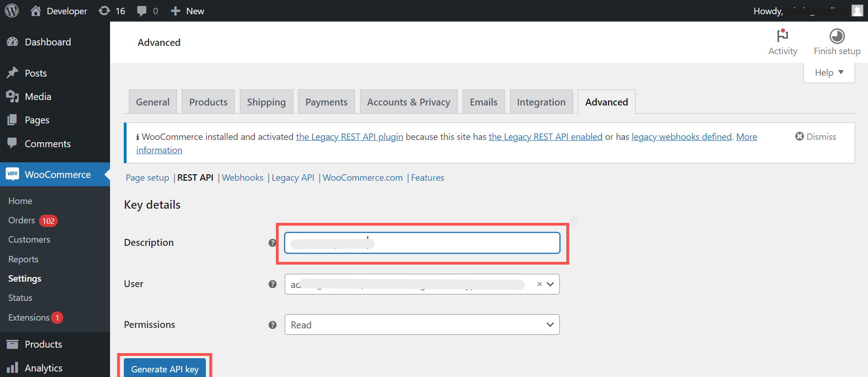Open REST API sub-section

click(x=195, y=177)
